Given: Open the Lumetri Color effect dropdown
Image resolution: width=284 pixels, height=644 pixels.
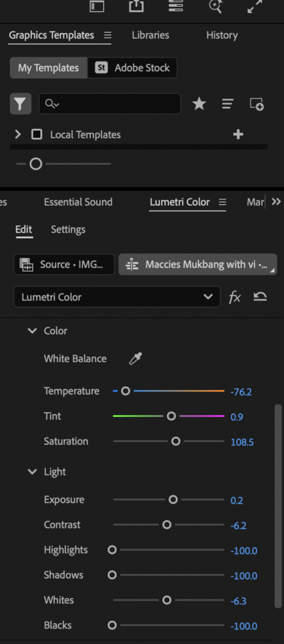Looking at the screenshot, I should click(117, 297).
